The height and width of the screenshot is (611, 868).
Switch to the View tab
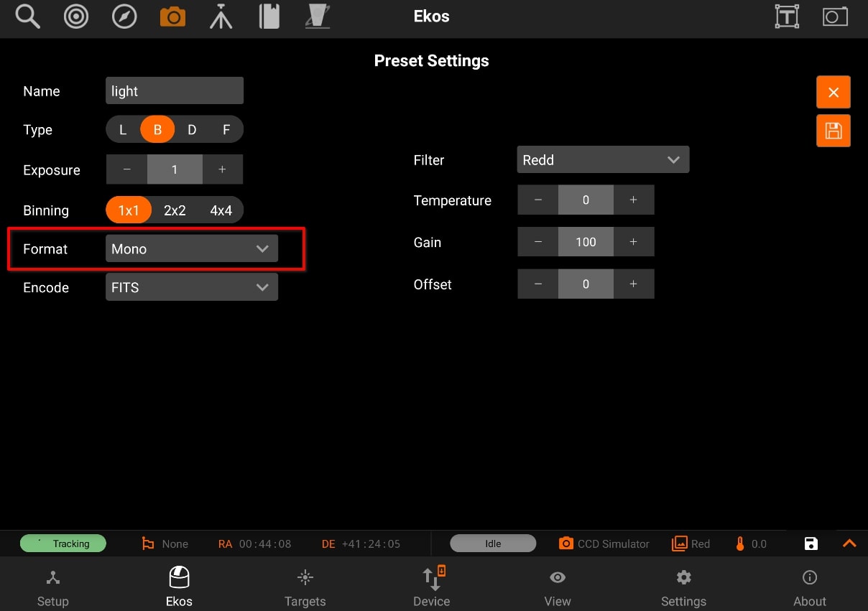pos(558,588)
